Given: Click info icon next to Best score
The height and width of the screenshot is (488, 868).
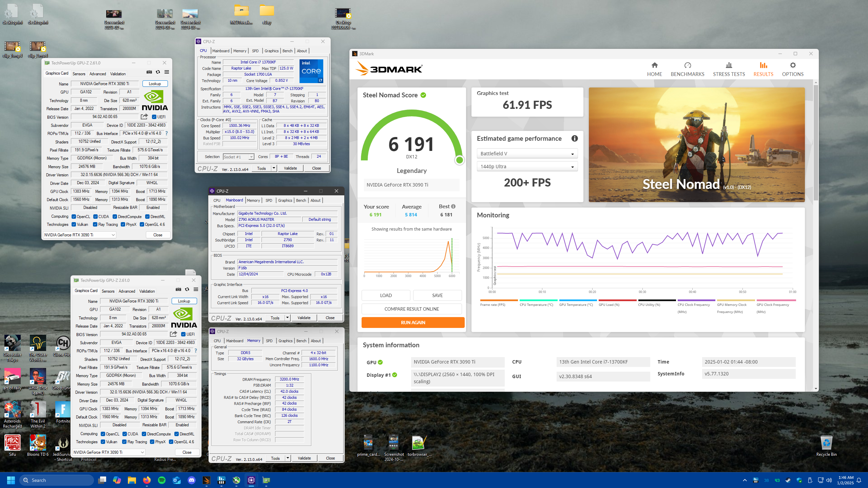Looking at the screenshot, I should [x=453, y=206].
